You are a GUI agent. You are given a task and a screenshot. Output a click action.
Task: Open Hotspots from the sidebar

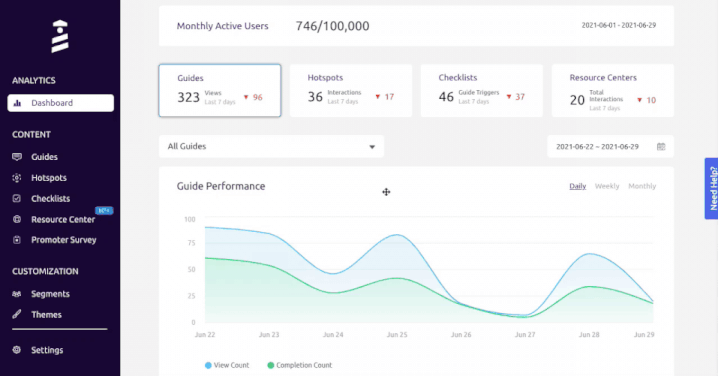(49, 178)
